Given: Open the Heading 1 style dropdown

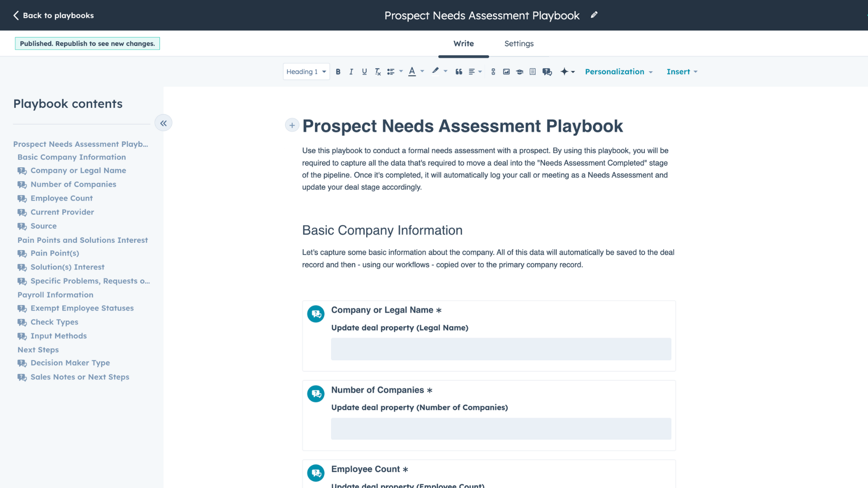Looking at the screenshot, I should tap(306, 72).
